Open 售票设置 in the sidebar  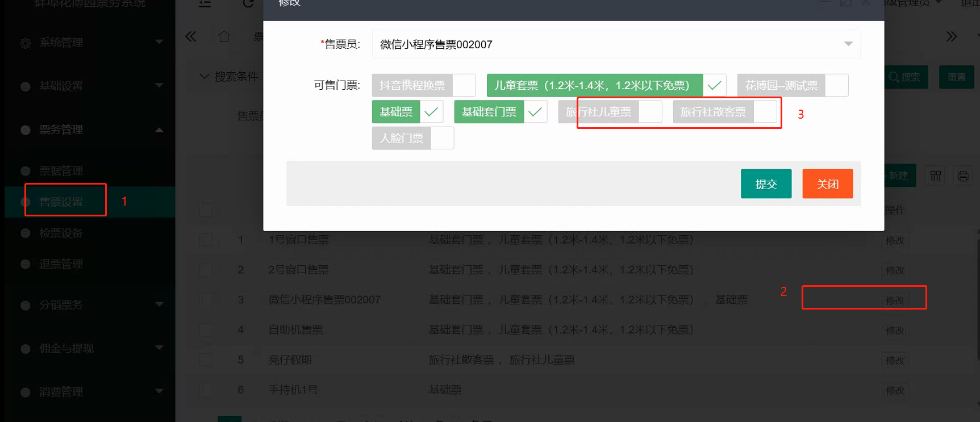(61, 202)
